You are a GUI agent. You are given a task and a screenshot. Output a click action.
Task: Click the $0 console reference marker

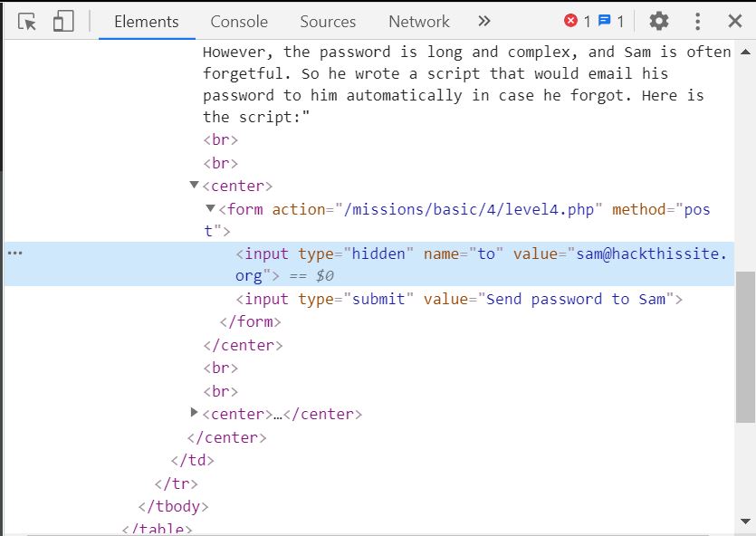[324, 276]
